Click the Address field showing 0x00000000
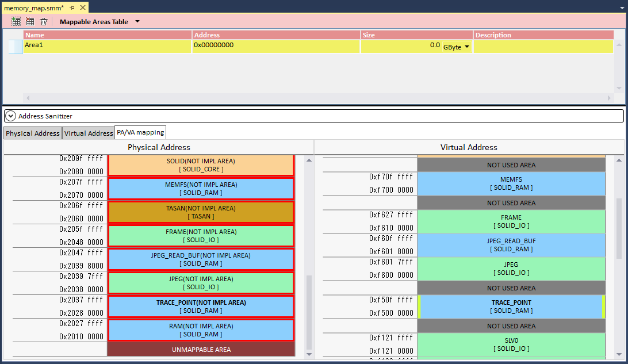This screenshot has height=364, width=628. tap(275, 45)
